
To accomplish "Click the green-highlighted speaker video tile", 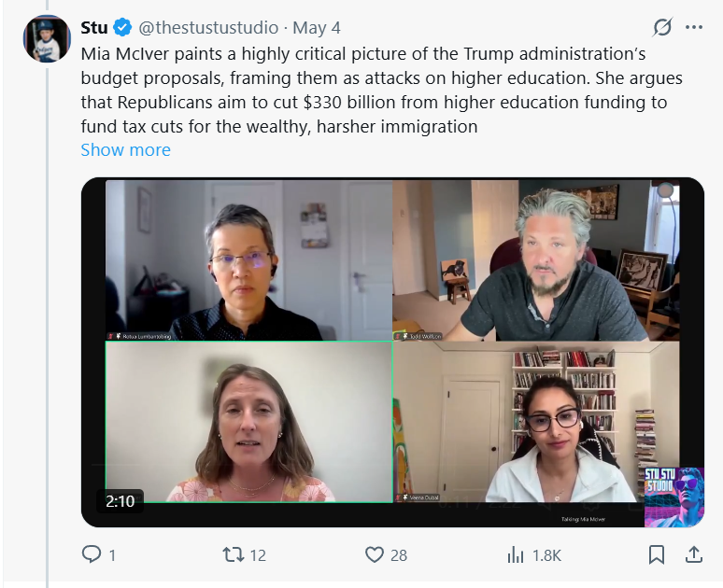I will point(249,422).
